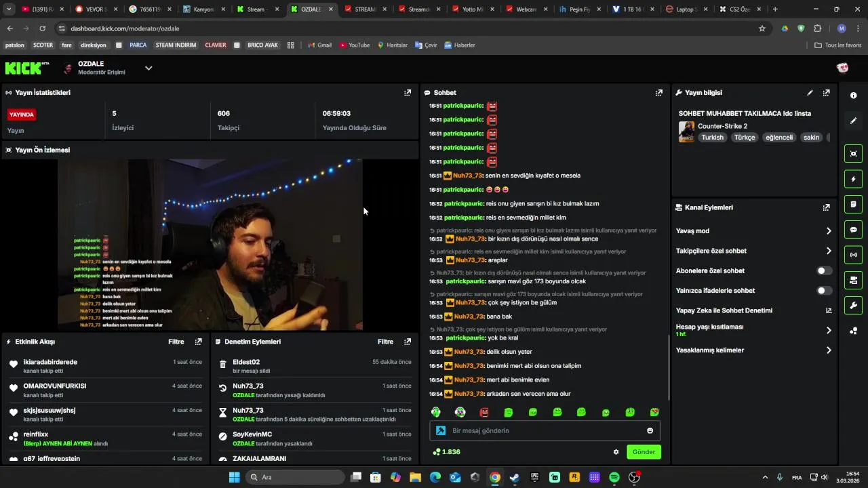
Task: Open the user profile avatar menu
Action: [x=843, y=68]
